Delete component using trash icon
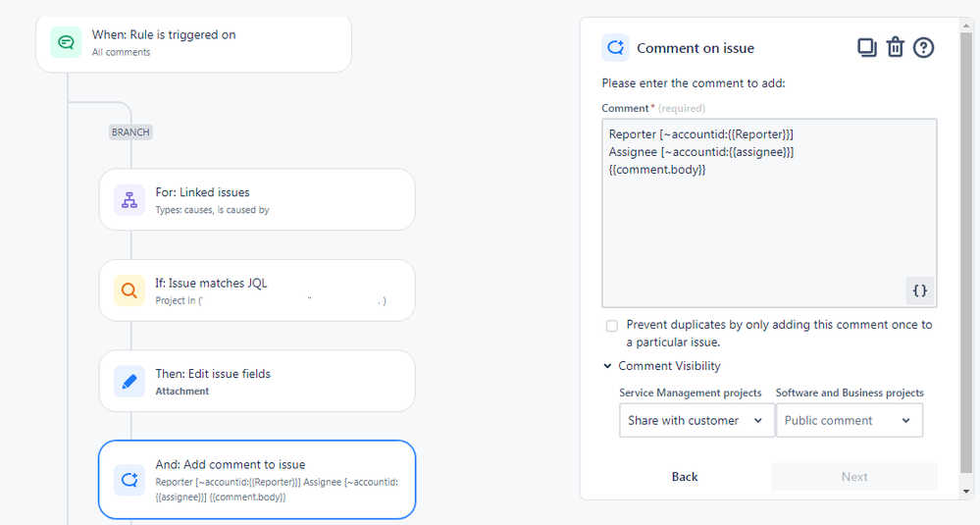The width and height of the screenshot is (980, 525). click(895, 47)
